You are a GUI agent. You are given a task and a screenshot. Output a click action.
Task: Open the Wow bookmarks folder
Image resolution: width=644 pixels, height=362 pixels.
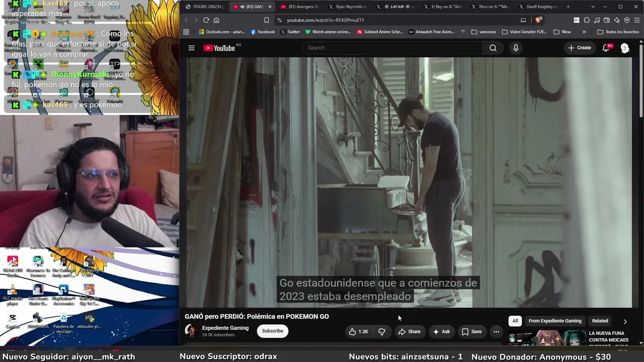(x=562, y=32)
